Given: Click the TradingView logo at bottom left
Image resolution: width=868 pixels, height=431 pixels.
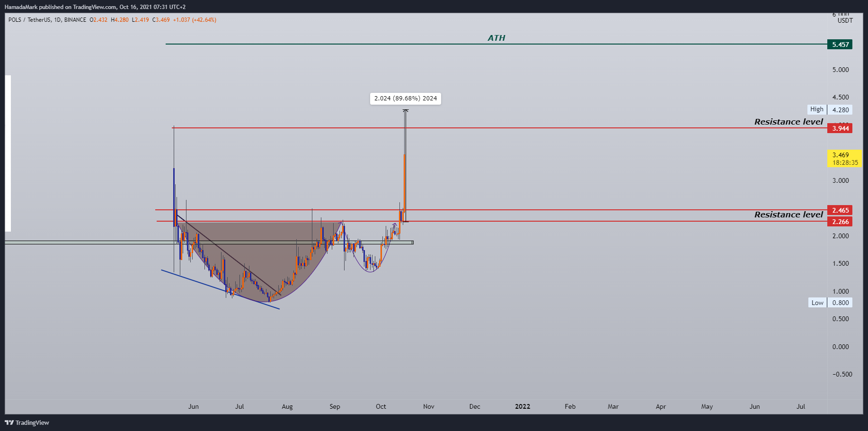Looking at the screenshot, I should (x=27, y=422).
